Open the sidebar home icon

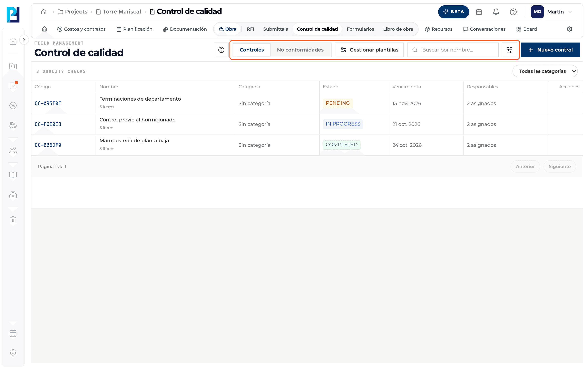[13, 41]
